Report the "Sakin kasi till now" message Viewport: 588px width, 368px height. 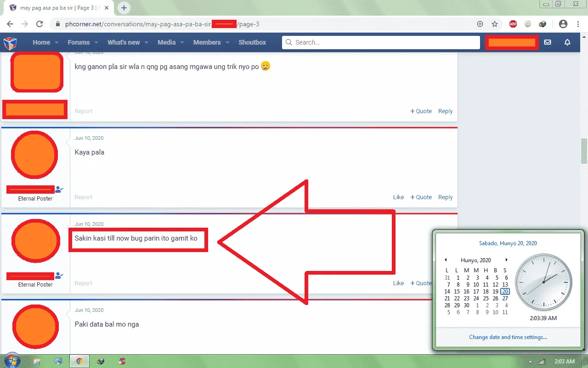pyautogui.click(x=83, y=283)
